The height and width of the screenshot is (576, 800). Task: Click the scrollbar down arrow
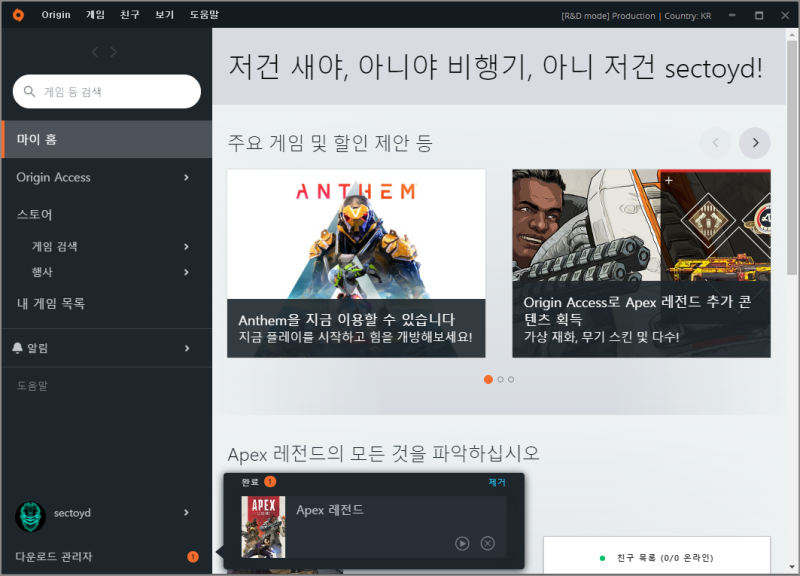point(791,567)
